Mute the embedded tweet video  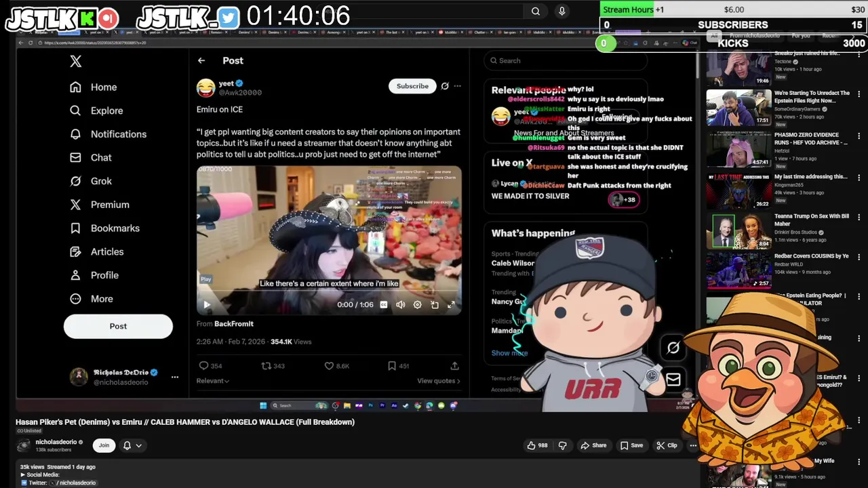pyautogui.click(x=401, y=305)
